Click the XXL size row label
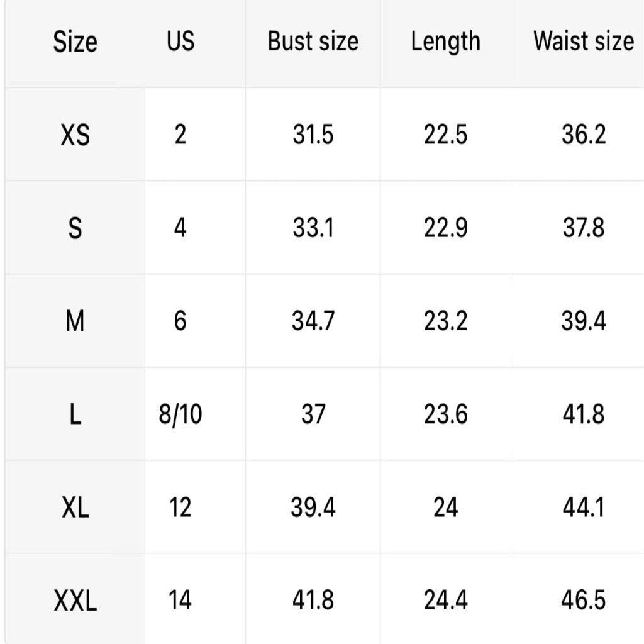The image size is (644, 644). tap(75, 601)
